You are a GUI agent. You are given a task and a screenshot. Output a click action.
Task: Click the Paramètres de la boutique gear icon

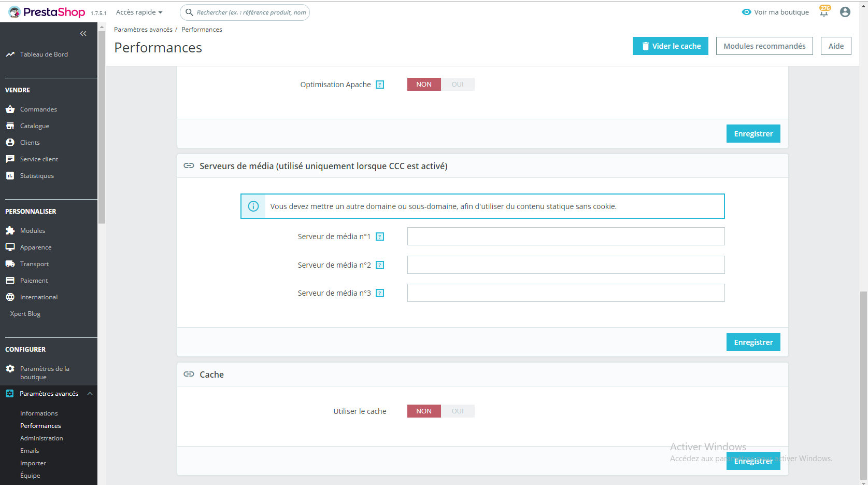tap(10, 368)
